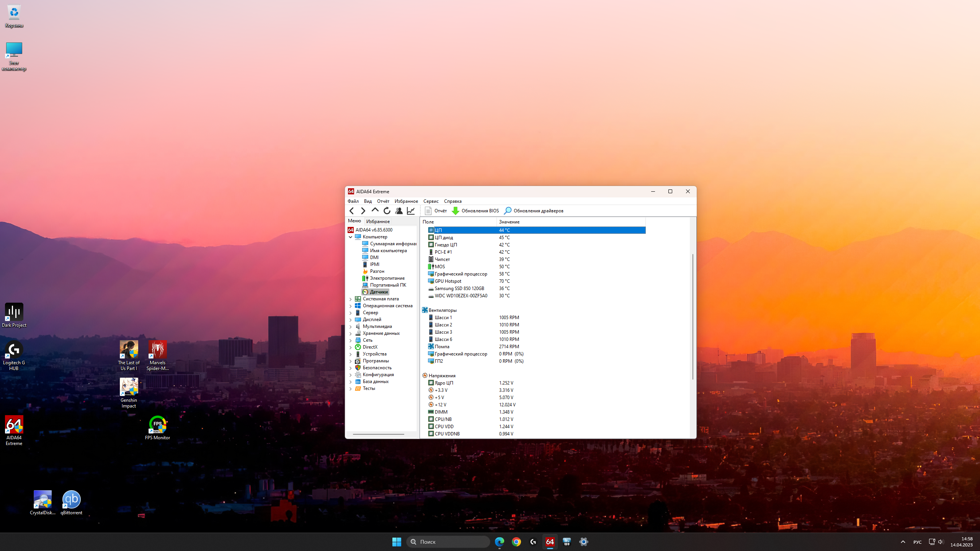Expand the Системная плата tree node
980x551 pixels.
pos(350,299)
